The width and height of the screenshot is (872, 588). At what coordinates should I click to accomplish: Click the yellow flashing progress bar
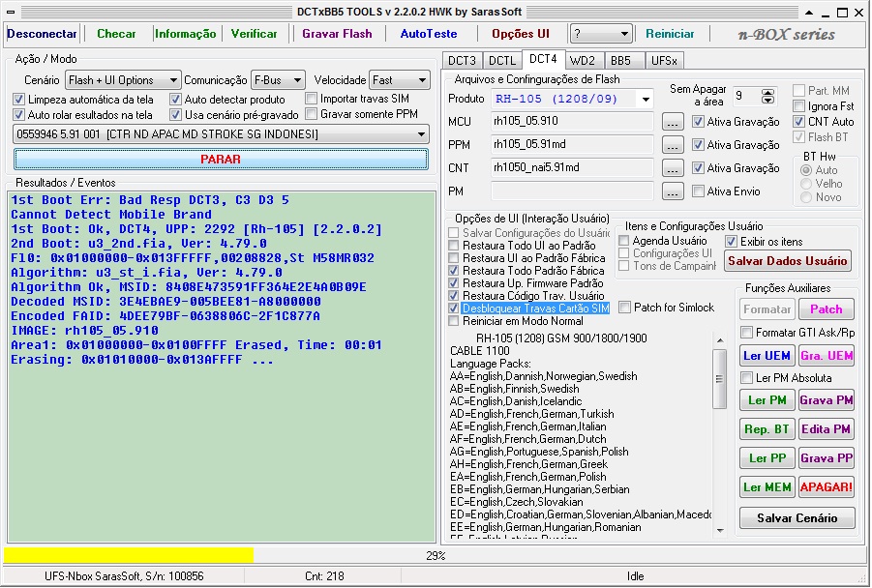435,555
